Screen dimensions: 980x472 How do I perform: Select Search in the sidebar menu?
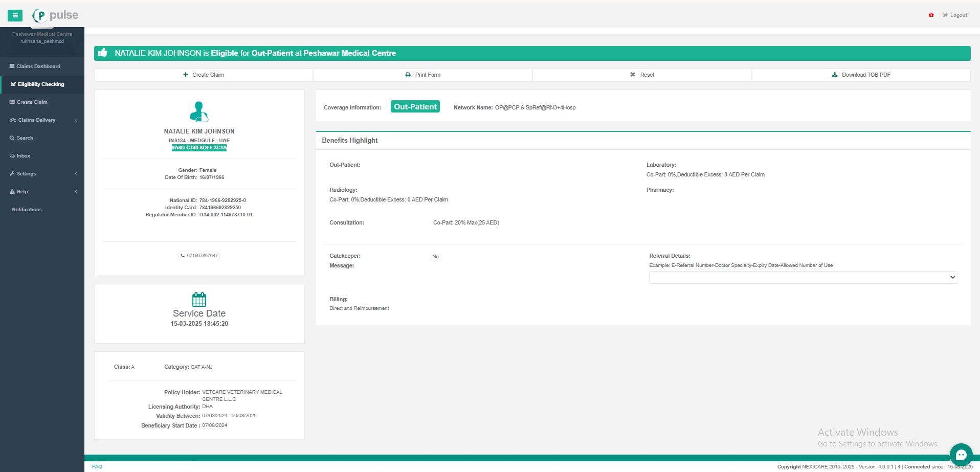tap(25, 138)
